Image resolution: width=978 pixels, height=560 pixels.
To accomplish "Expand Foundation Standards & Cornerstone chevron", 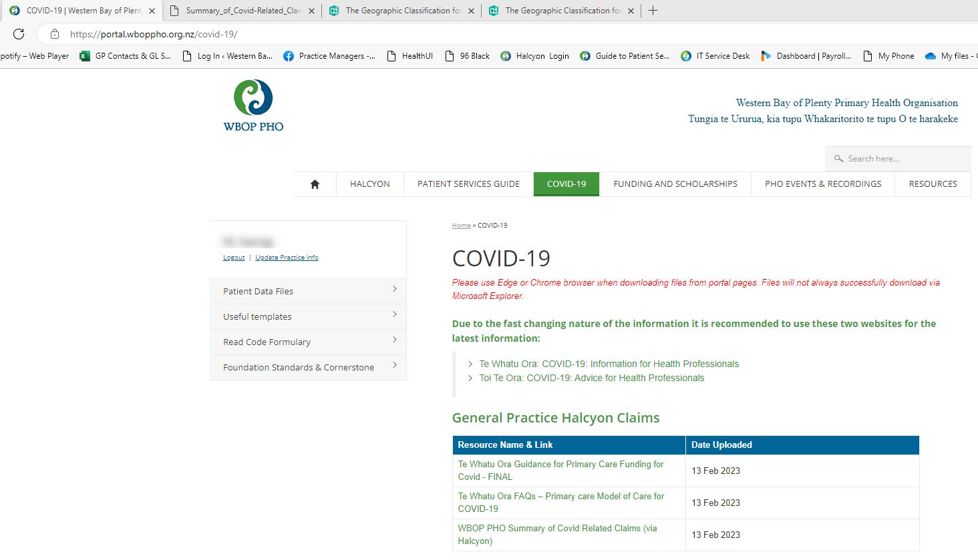I will click(x=395, y=365).
